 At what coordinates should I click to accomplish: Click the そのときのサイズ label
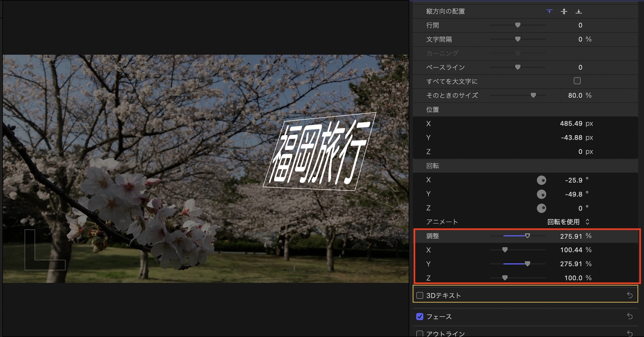pos(452,95)
